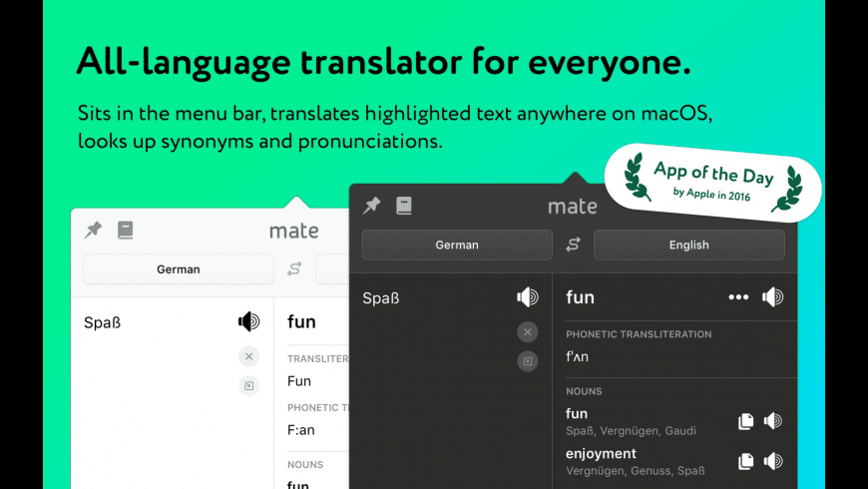
Task: Open phrasebook icon in dark mate window
Action: (x=403, y=206)
